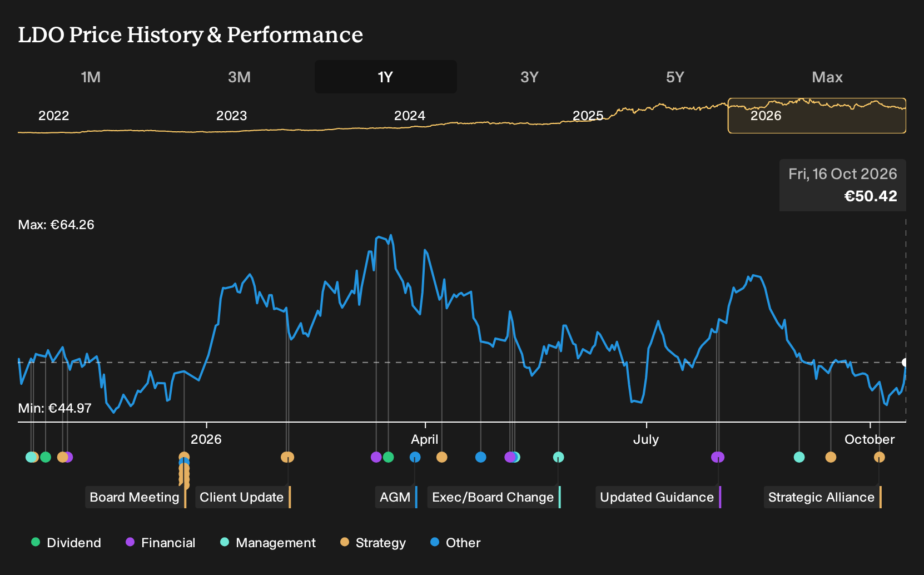Image resolution: width=924 pixels, height=575 pixels.
Task: Open the Exec/Board Change event label
Action: pos(493,497)
